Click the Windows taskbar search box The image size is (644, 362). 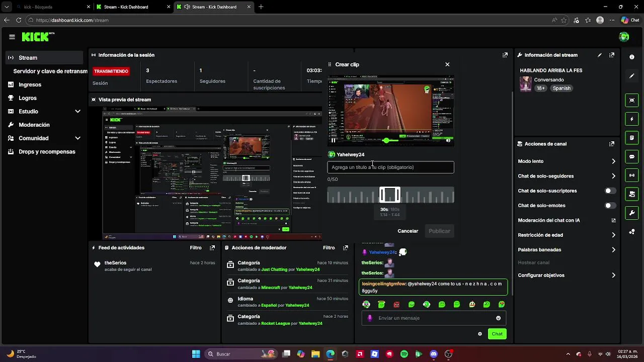pos(240,354)
